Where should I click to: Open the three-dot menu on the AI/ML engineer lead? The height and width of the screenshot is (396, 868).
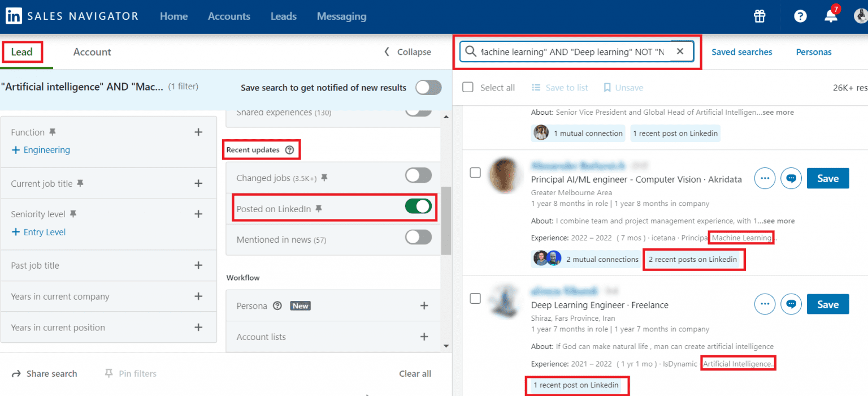point(765,178)
